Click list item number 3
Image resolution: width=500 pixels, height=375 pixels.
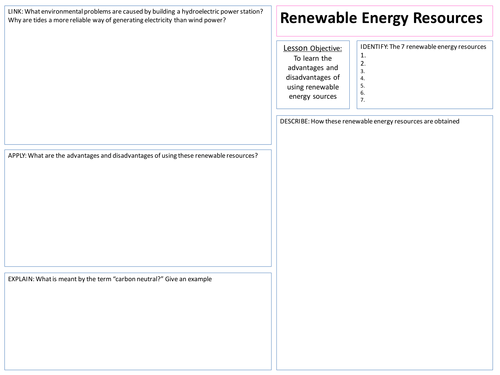click(363, 71)
